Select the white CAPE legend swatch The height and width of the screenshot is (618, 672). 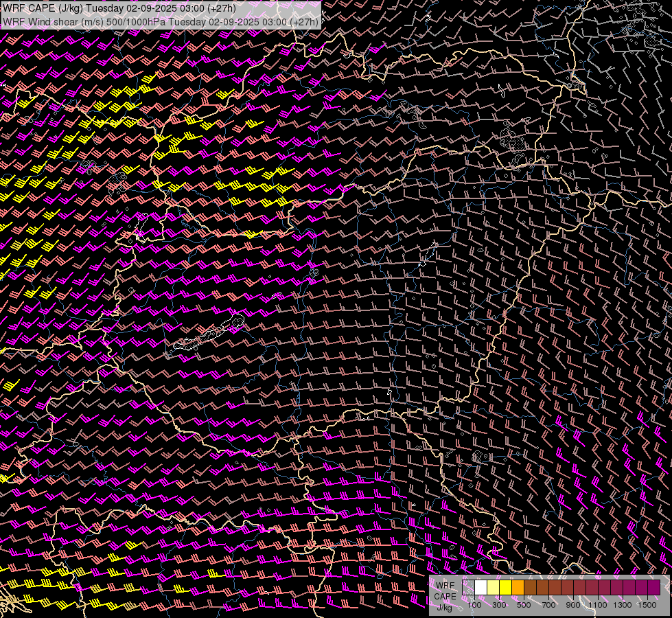tap(481, 588)
